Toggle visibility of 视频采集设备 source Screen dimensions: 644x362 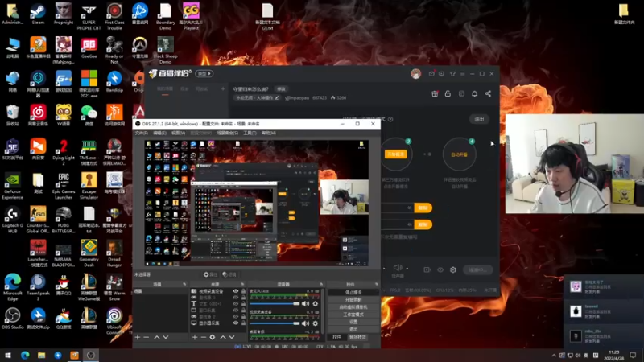[236, 291]
